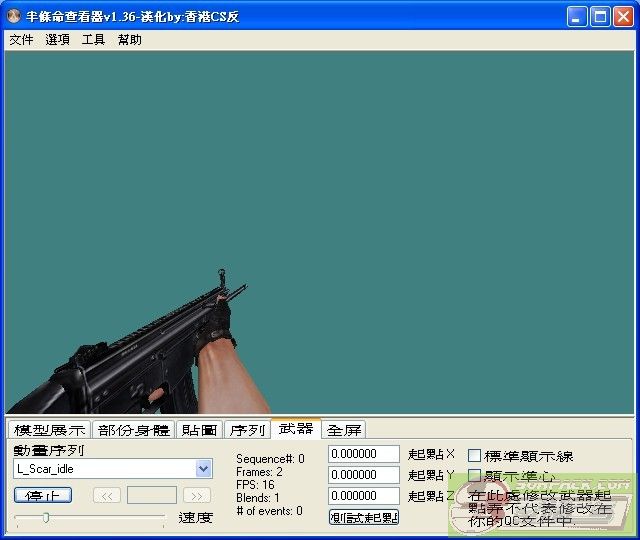Open the 工具 menu
The height and width of the screenshot is (540, 640).
click(93, 40)
